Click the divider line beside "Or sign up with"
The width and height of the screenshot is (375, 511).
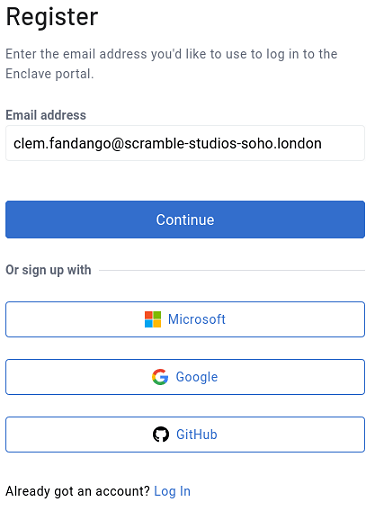[x=232, y=270]
